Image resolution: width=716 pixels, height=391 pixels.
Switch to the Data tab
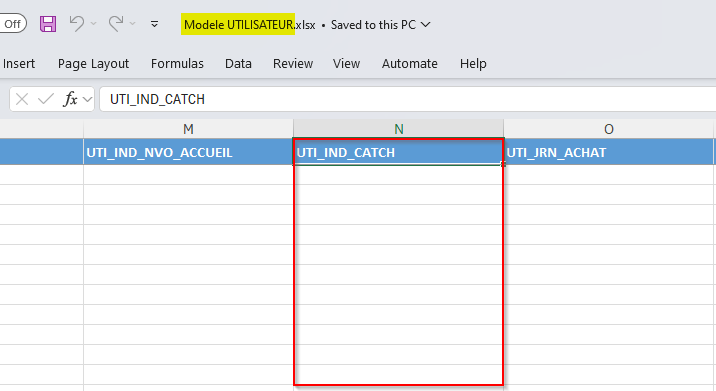point(238,63)
